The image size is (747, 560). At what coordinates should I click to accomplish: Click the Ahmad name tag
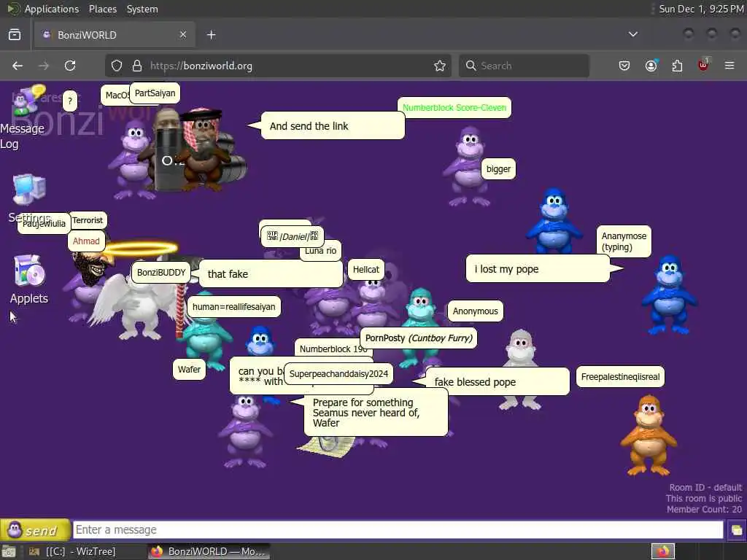point(86,241)
